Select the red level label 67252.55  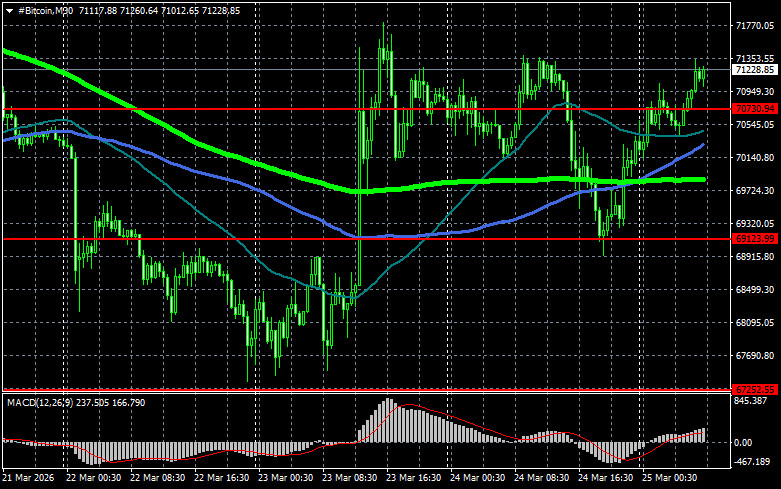coord(755,389)
